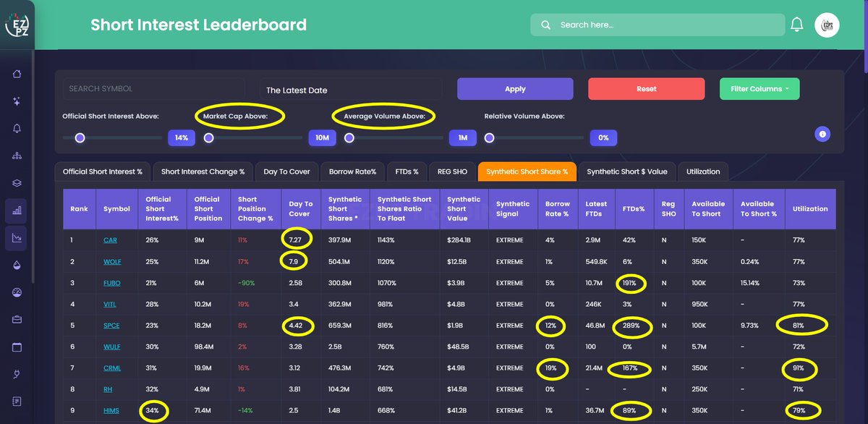Viewport: 868px width, 424px height.
Task: Open the WOLF symbol link
Action: coord(111,261)
